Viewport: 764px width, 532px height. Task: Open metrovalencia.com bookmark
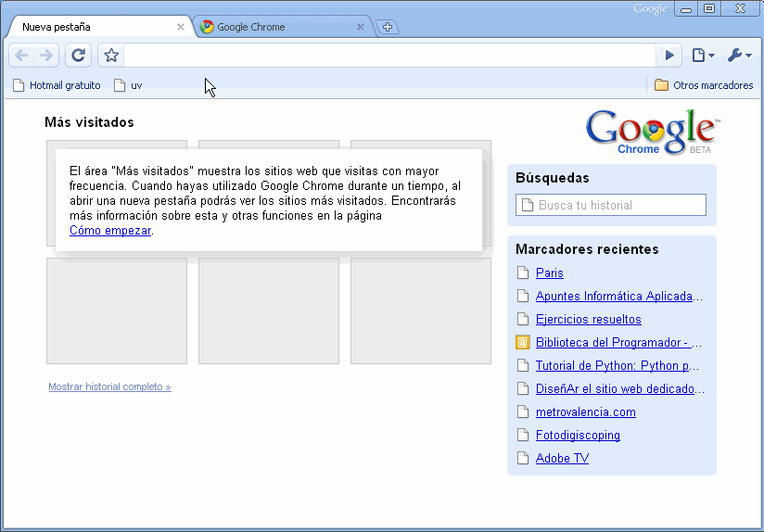(x=586, y=412)
